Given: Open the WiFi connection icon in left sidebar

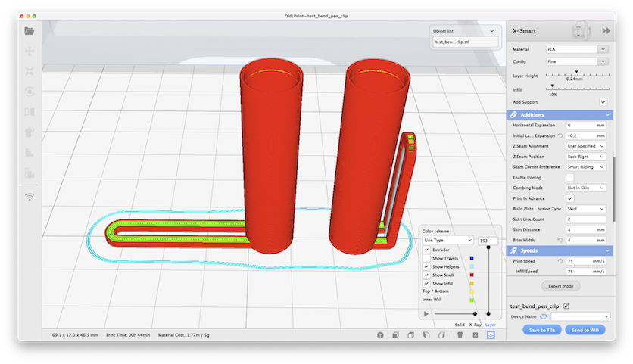Looking at the screenshot, I should point(30,197).
